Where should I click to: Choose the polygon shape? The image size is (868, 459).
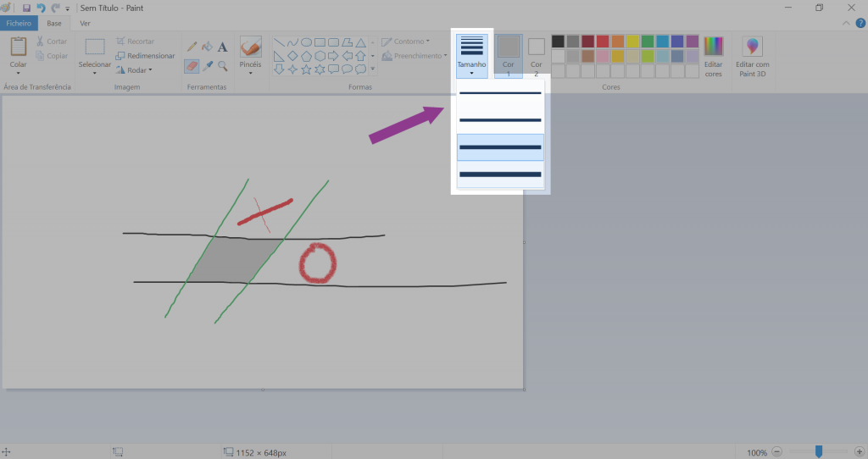(x=347, y=42)
